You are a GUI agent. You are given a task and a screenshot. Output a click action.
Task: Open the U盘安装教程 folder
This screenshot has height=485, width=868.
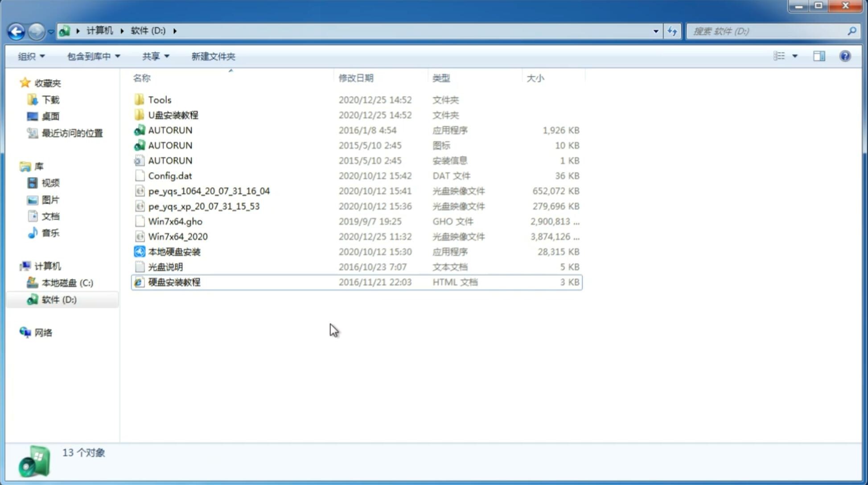173,115
